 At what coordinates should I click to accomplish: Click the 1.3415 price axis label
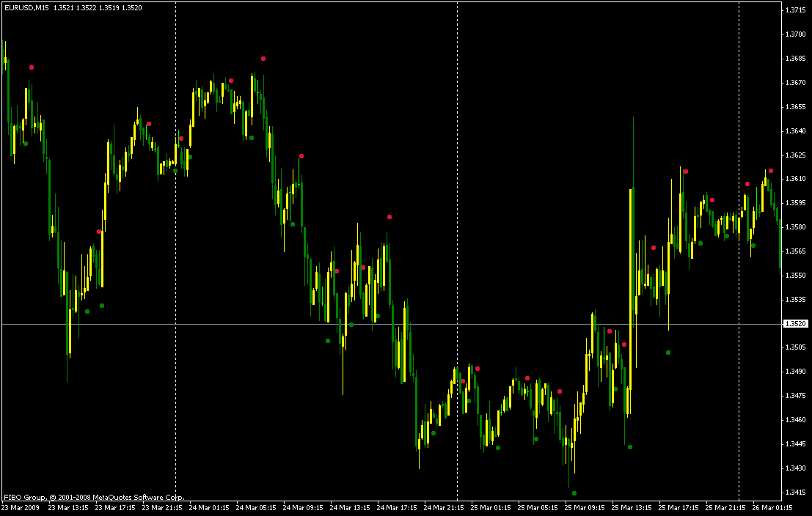point(795,493)
